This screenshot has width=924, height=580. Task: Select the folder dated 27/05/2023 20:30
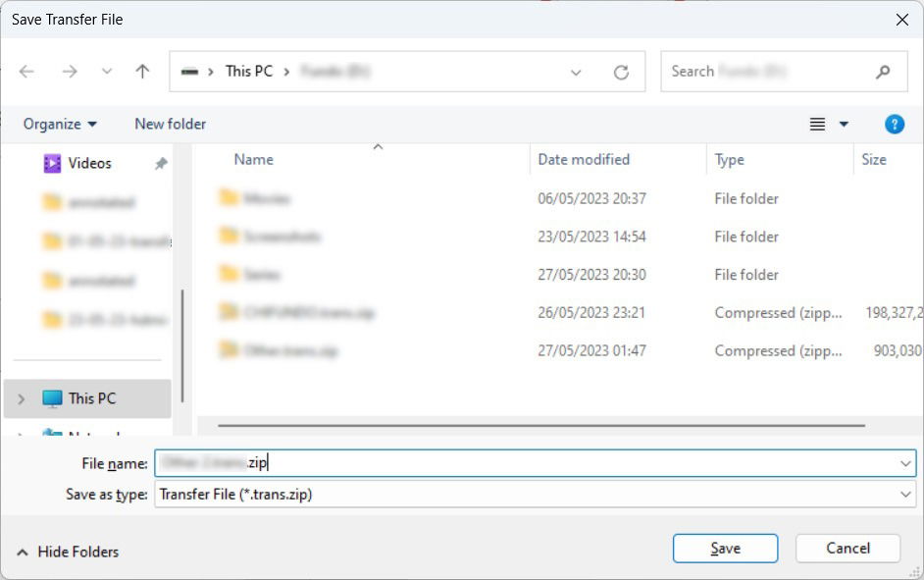pyautogui.click(x=560, y=275)
